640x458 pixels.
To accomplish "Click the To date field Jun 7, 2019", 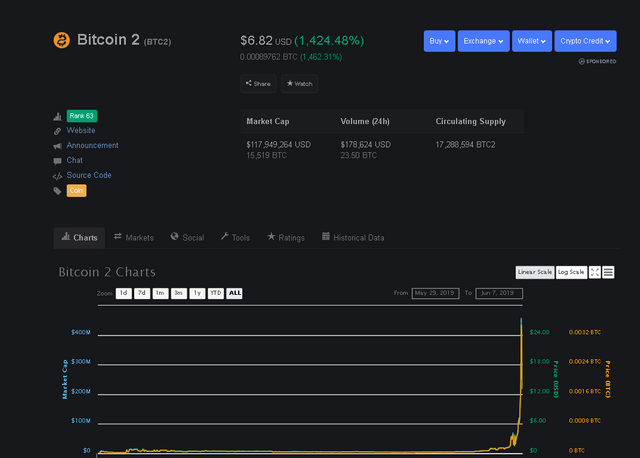I will pos(499,293).
